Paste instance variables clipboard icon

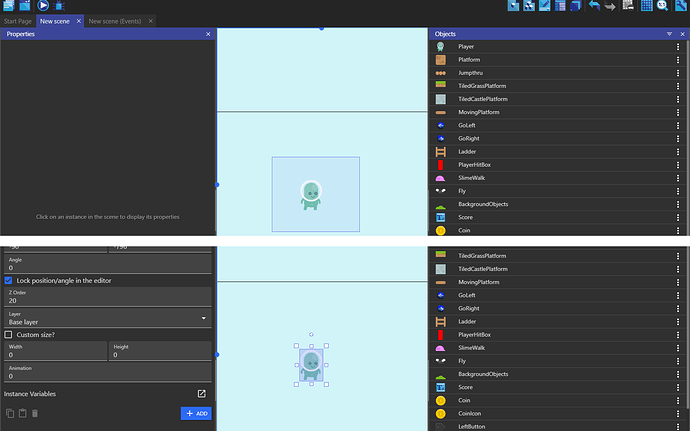[22, 413]
